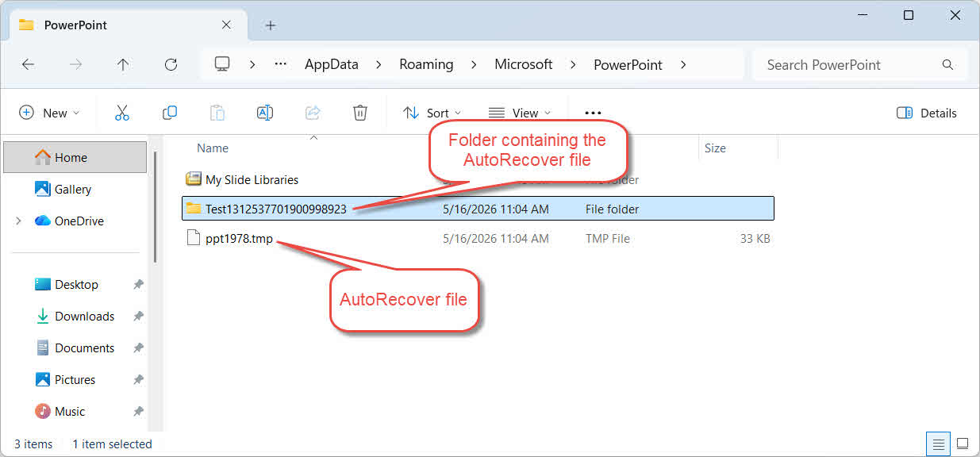Click the chevron after Microsoft breadcrumb
This screenshot has width=980, height=457.
tap(573, 65)
